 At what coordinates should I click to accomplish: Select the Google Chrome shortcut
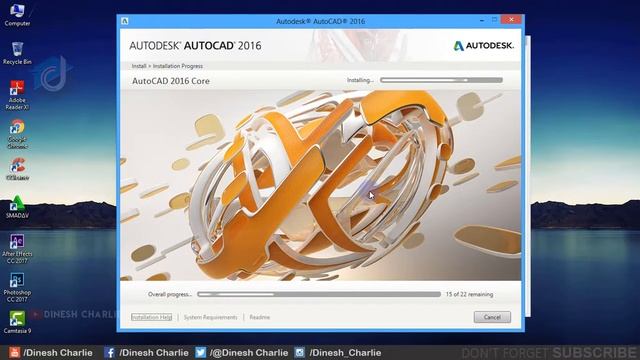(x=17, y=134)
